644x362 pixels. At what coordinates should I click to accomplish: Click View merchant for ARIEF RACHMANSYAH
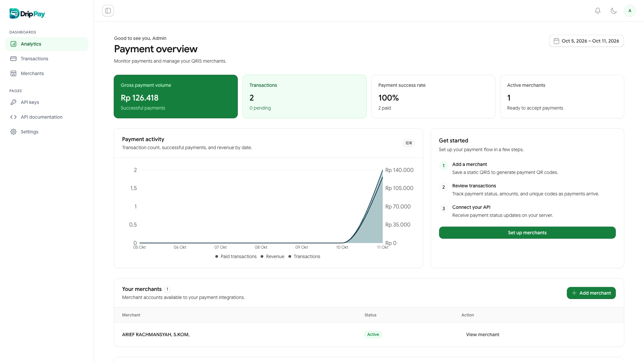click(483, 335)
